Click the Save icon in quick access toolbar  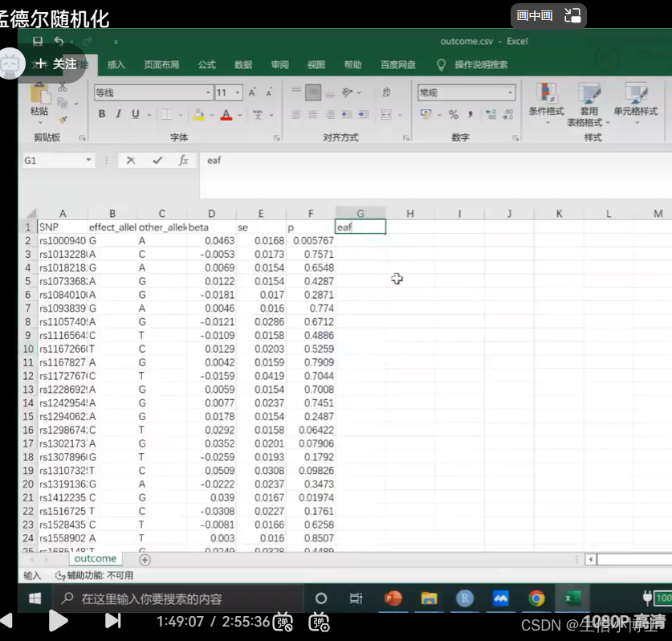(x=38, y=41)
